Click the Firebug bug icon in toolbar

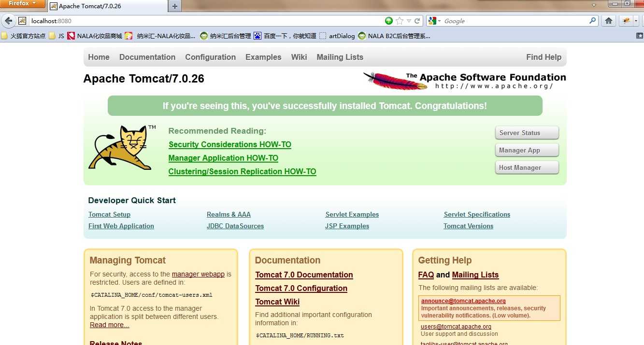627,21
